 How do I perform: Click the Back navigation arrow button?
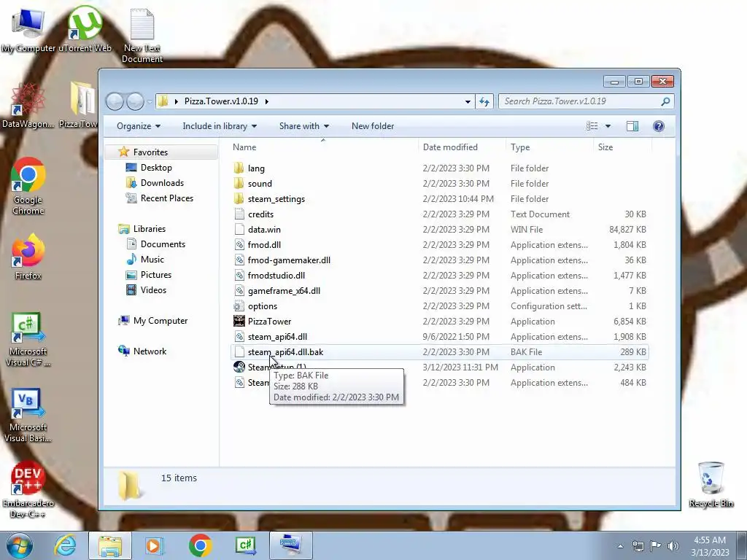click(x=115, y=101)
